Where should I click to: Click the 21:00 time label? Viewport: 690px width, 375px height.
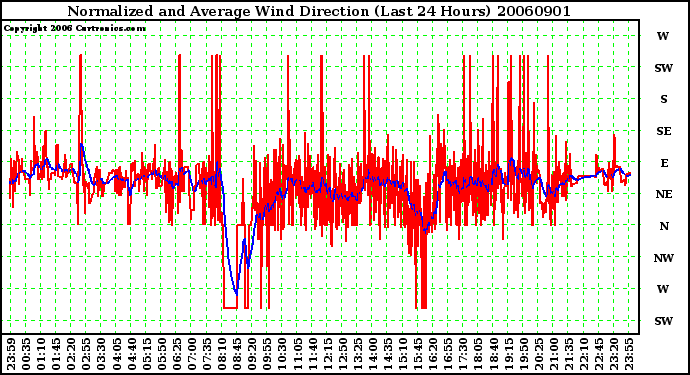pos(554,354)
